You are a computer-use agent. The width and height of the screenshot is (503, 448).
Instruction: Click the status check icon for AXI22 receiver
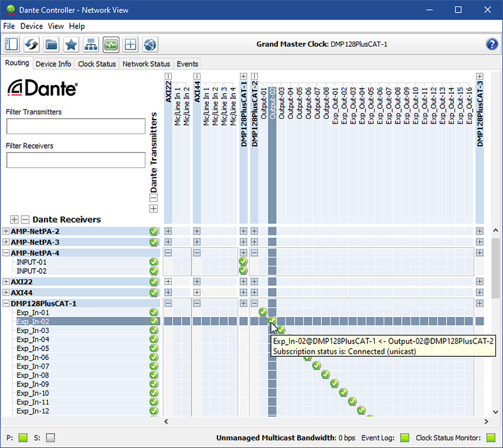(153, 282)
